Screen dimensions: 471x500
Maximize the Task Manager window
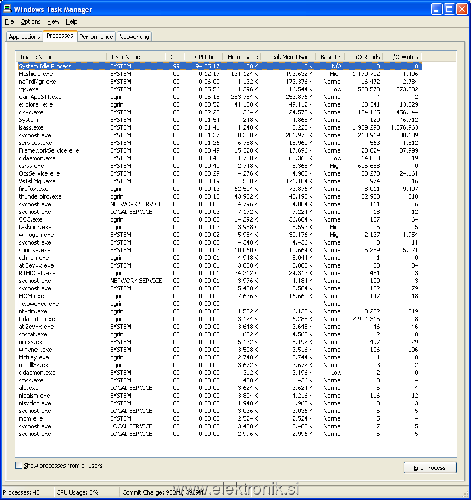click(x=449, y=9)
